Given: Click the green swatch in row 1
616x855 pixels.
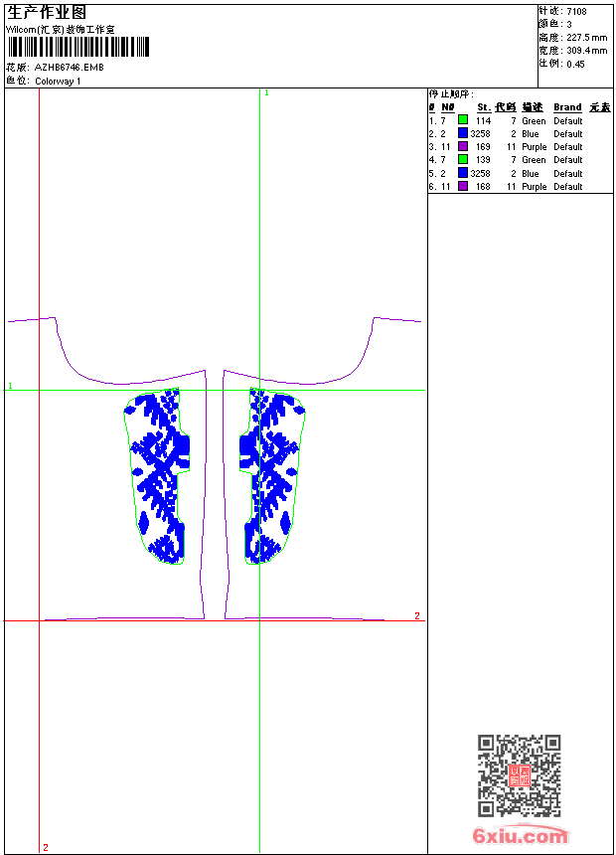Looking at the screenshot, I should click(462, 120).
